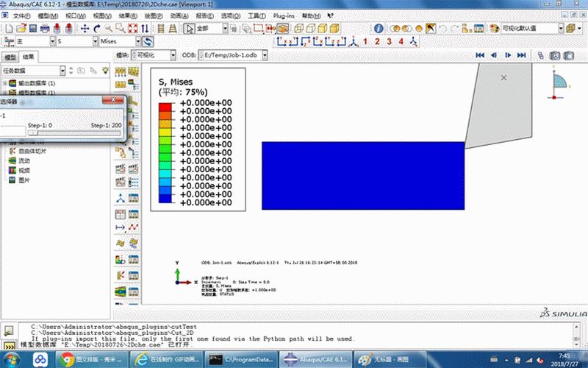Open the module selection dropdown
The height and width of the screenshot is (368, 588).
point(173,55)
